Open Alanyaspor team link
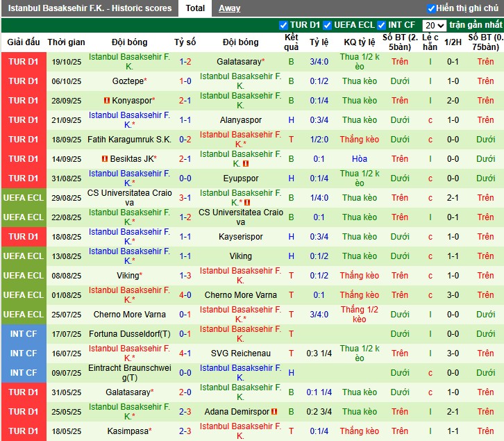Viewport: 504px width, 441px height. tap(241, 120)
